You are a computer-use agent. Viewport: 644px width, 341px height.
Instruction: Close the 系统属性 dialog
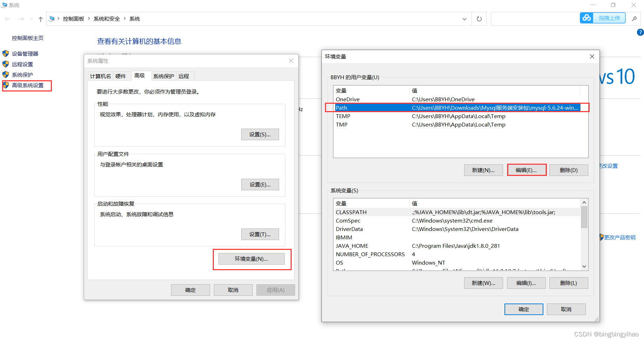tap(291, 61)
